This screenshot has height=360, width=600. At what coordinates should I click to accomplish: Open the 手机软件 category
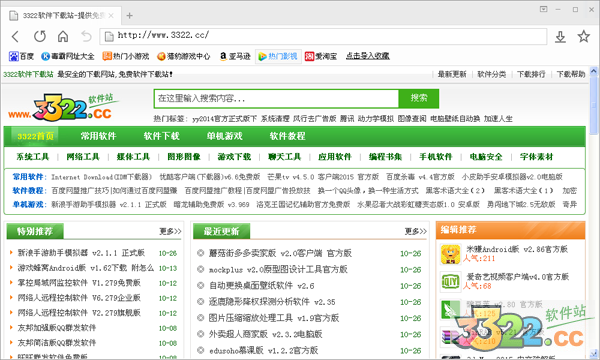click(x=435, y=157)
